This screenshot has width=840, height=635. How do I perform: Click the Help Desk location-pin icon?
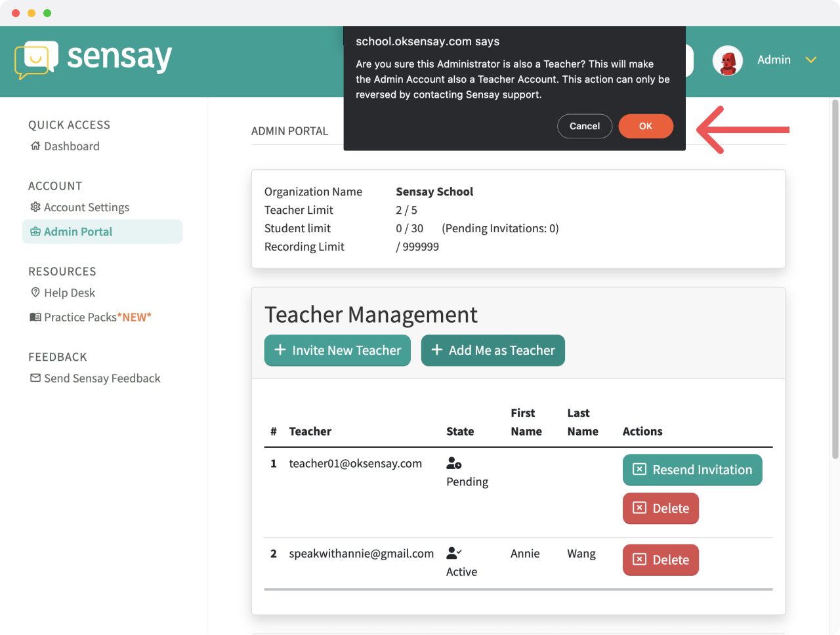pos(35,293)
